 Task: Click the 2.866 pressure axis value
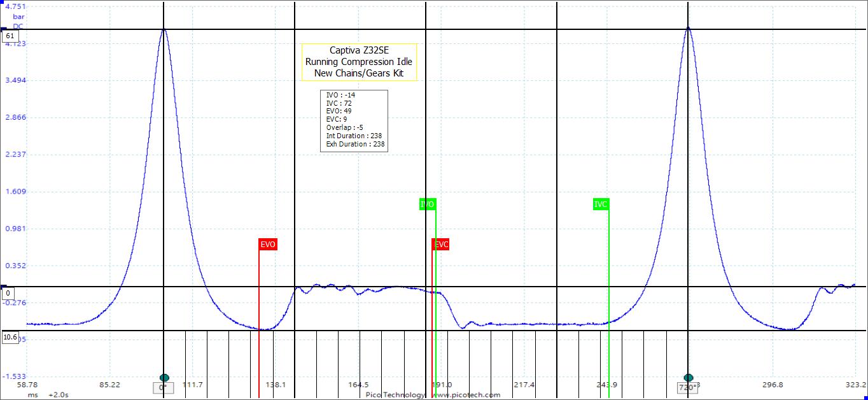click(x=15, y=118)
